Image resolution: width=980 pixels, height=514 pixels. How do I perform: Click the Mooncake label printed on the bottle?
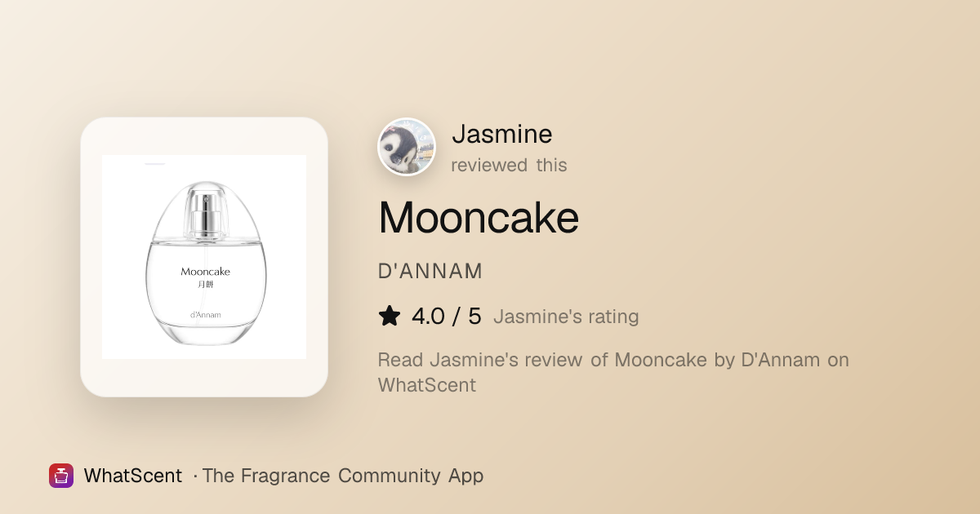[x=205, y=272]
